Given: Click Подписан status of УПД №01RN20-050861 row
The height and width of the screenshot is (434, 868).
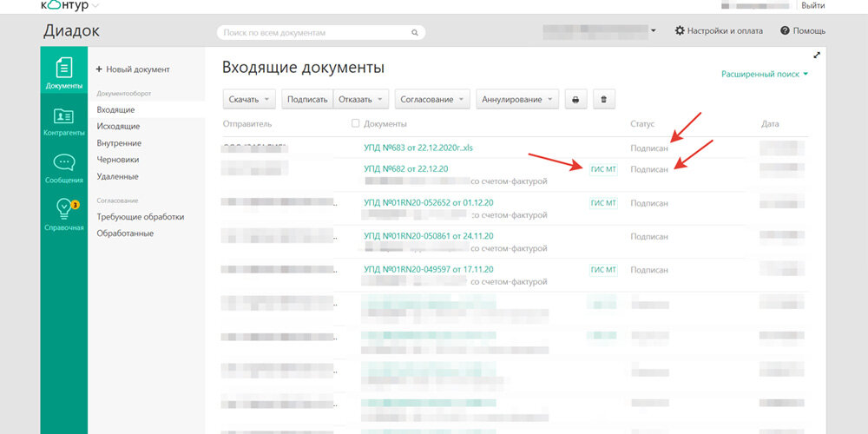Looking at the screenshot, I should point(648,237).
